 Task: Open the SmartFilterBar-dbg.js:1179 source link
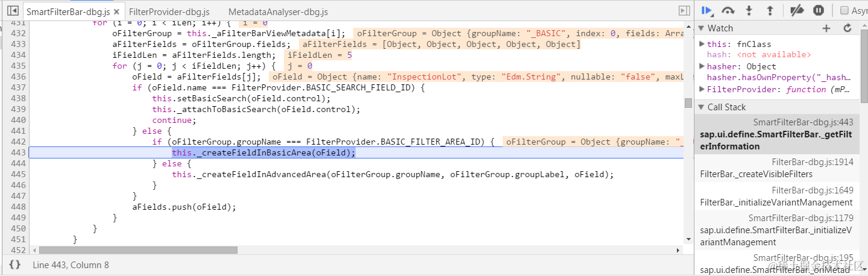coord(801,218)
